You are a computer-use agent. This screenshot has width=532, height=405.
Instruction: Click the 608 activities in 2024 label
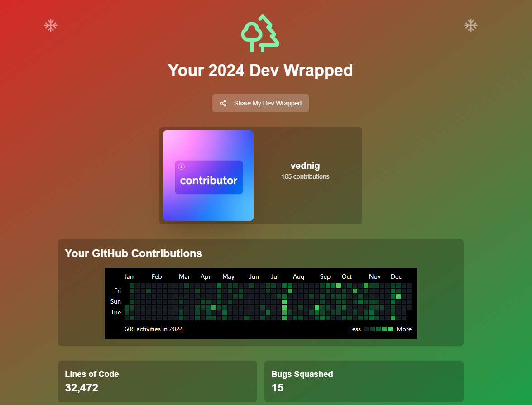[153, 329]
